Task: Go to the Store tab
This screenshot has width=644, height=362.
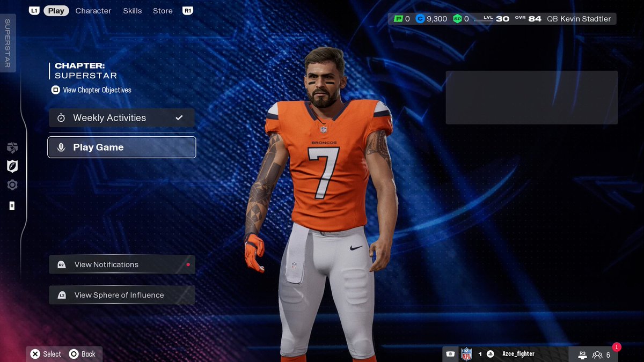Action: (163, 11)
